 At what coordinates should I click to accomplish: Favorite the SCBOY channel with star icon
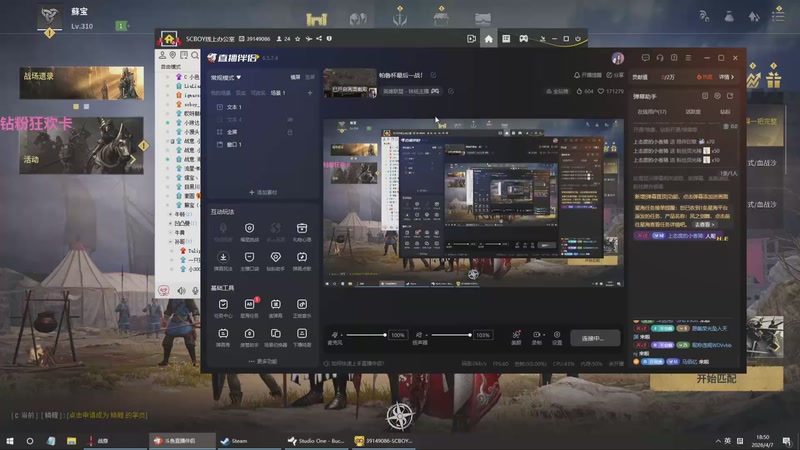coord(297,39)
